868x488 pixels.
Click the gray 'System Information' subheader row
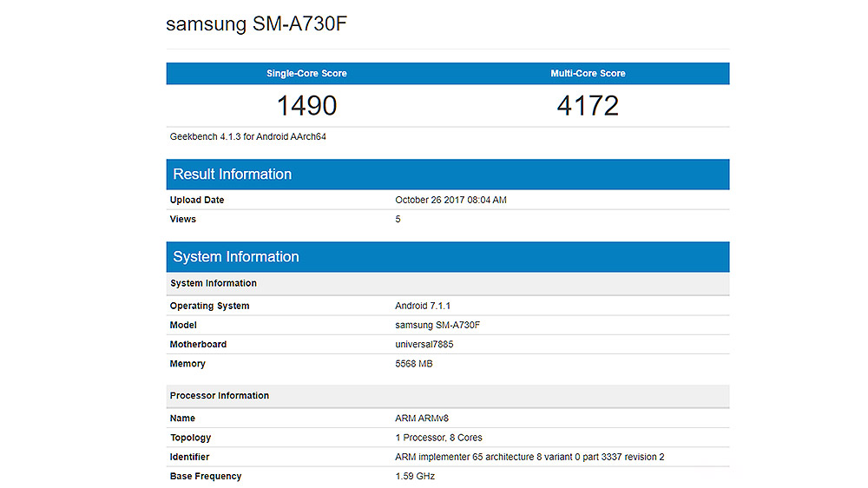pos(448,284)
